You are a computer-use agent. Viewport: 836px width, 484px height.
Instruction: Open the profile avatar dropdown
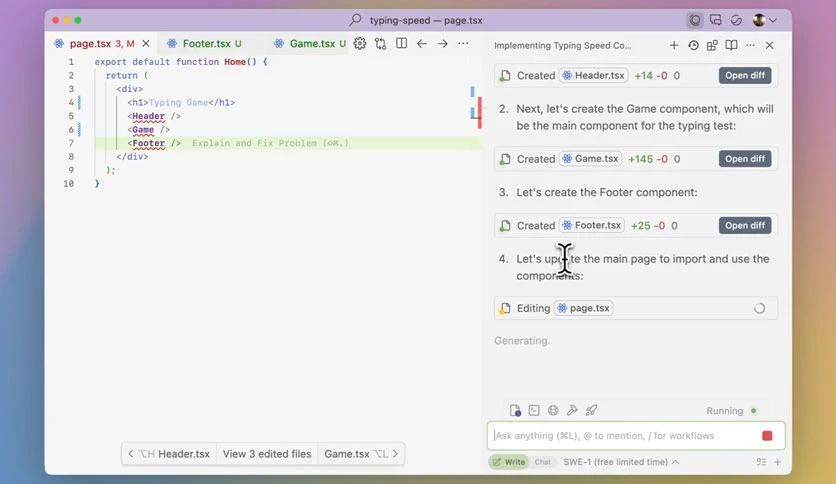[765, 20]
